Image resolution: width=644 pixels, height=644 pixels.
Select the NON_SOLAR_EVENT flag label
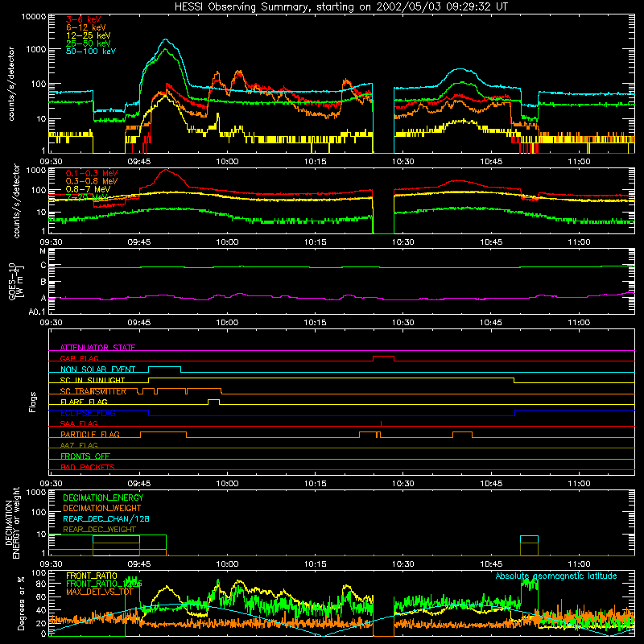[x=97, y=369]
